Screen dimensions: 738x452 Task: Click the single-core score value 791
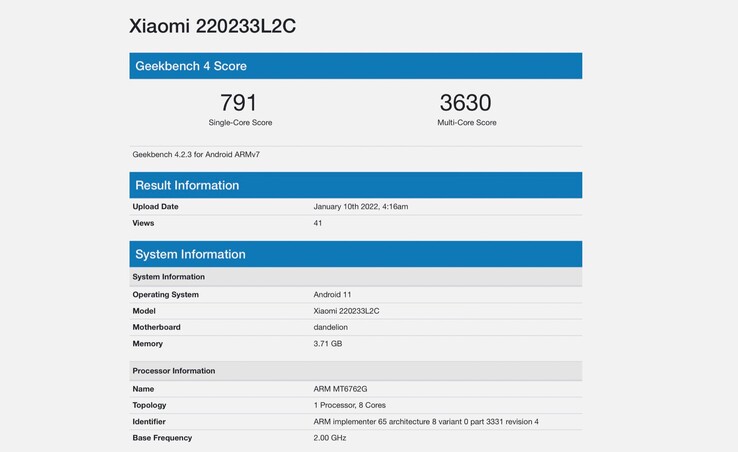pyautogui.click(x=239, y=103)
